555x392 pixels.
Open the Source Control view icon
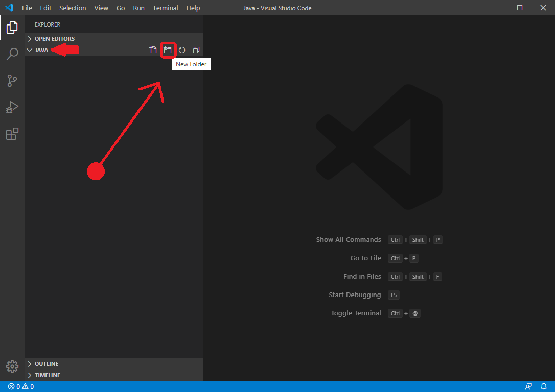tap(12, 81)
